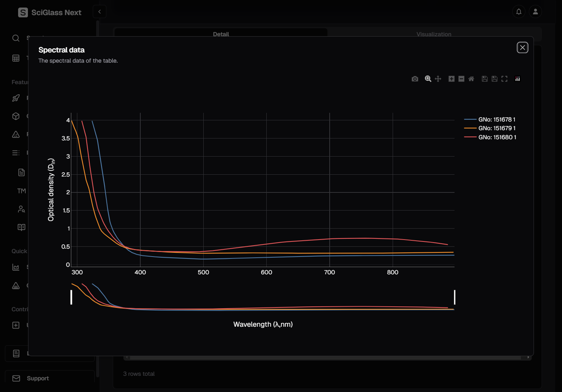562x392 pixels.
Task: Click the first save floppy-disk icon
Action: point(485,79)
